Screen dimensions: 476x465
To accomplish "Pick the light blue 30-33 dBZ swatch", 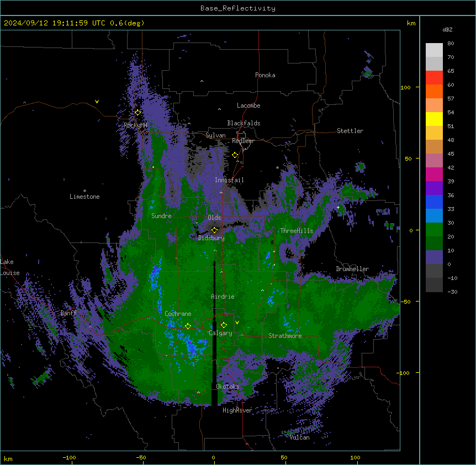I will coord(434,216).
